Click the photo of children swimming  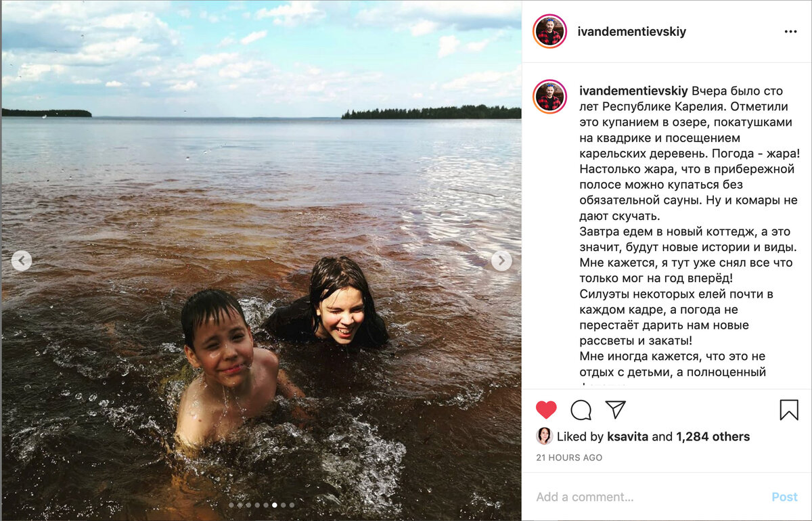coord(261,260)
